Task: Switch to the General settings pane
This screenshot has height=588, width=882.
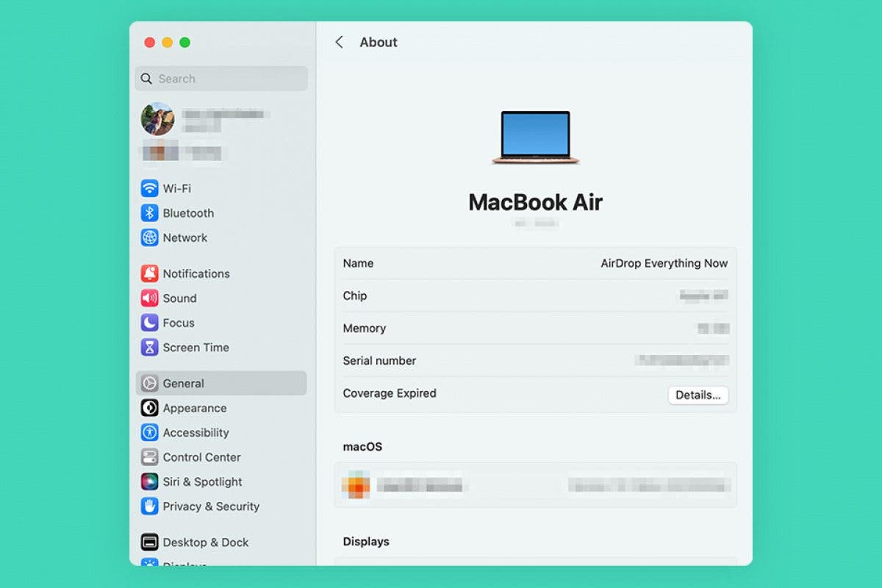Action: [184, 383]
